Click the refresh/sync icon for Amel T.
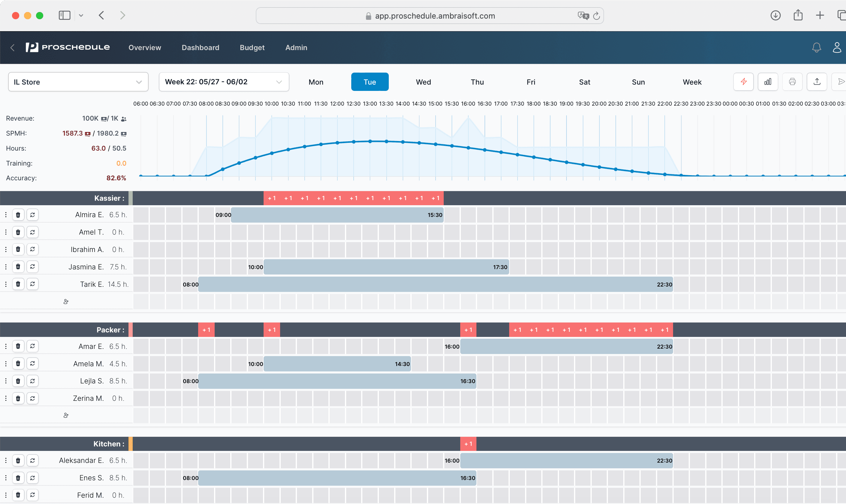 pyautogui.click(x=32, y=232)
